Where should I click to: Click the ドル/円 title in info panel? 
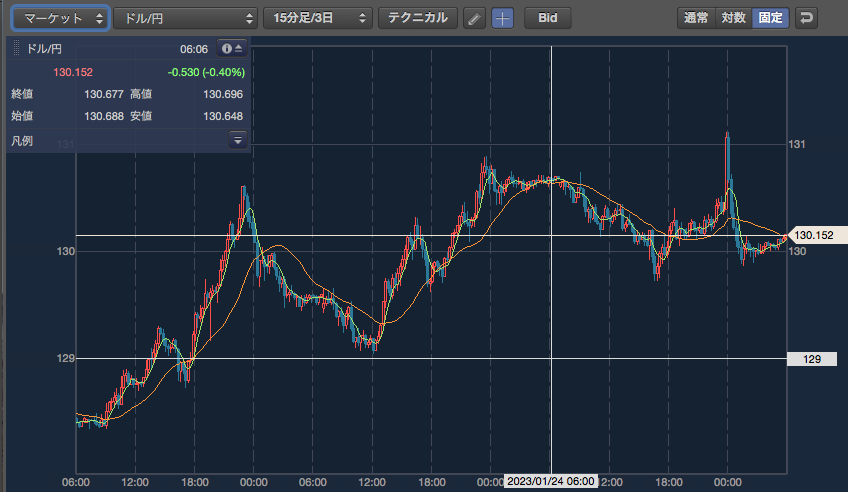44,49
